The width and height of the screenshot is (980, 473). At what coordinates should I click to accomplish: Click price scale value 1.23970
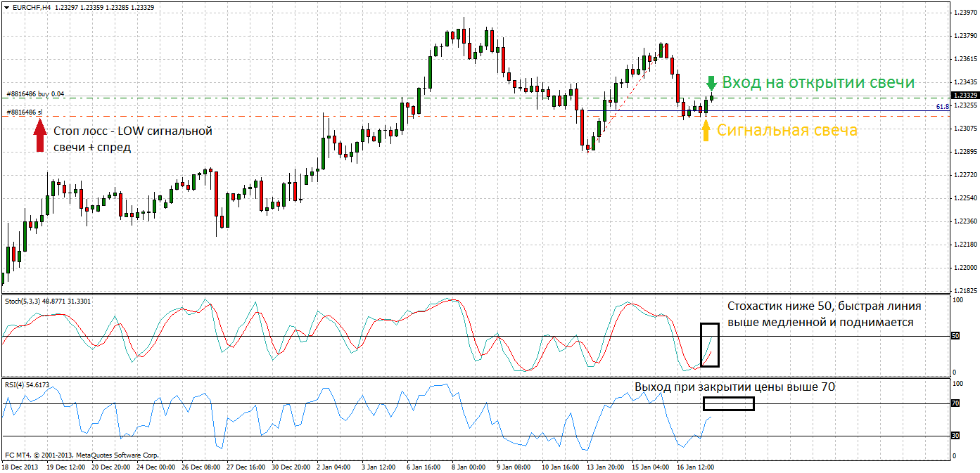(x=965, y=13)
